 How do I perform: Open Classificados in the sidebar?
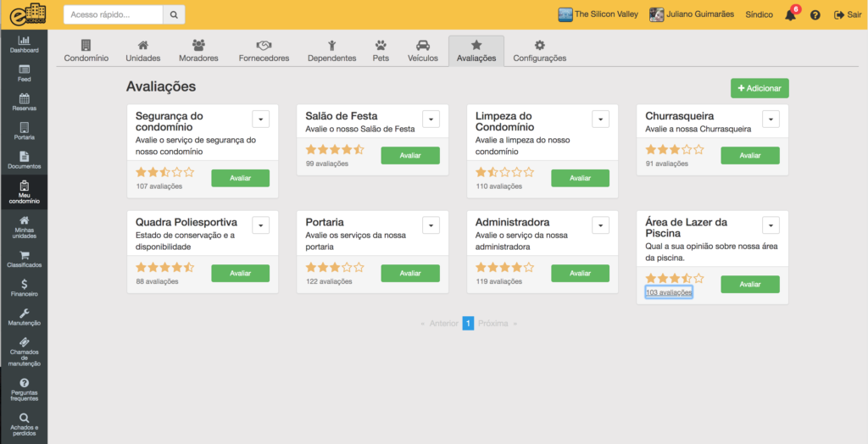24,259
